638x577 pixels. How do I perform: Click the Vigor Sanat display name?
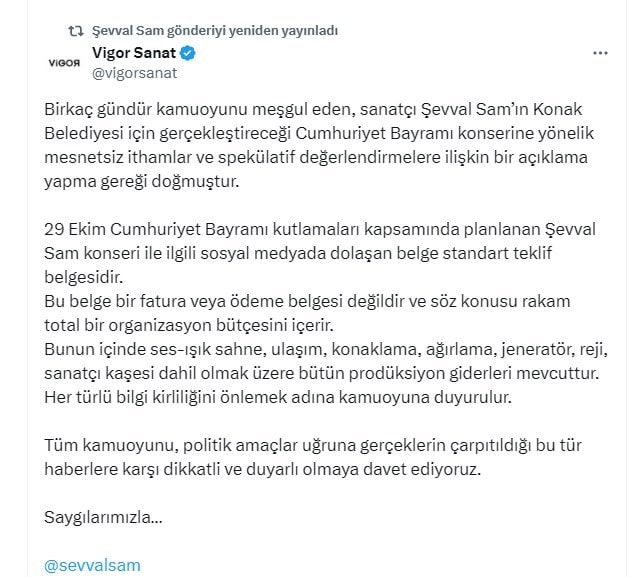[133, 53]
